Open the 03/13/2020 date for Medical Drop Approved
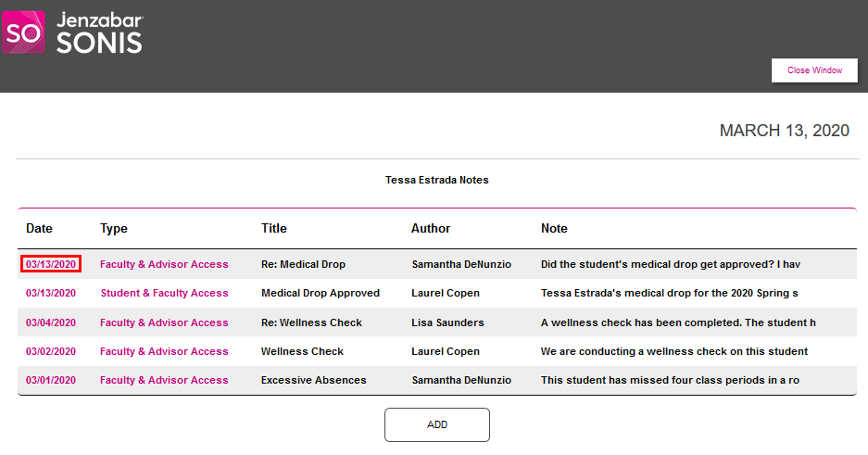Image resolution: width=868 pixels, height=455 pixels. coord(51,293)
